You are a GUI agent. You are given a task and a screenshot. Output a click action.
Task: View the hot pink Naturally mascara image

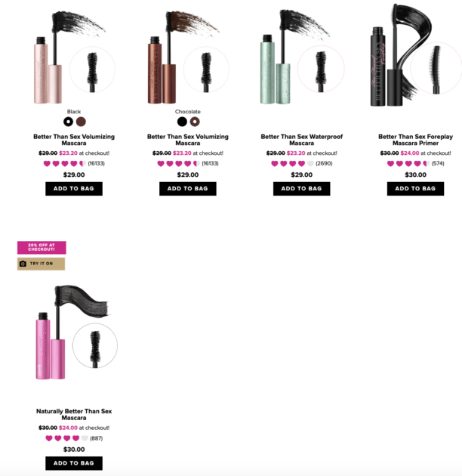[x=75, y=332]
